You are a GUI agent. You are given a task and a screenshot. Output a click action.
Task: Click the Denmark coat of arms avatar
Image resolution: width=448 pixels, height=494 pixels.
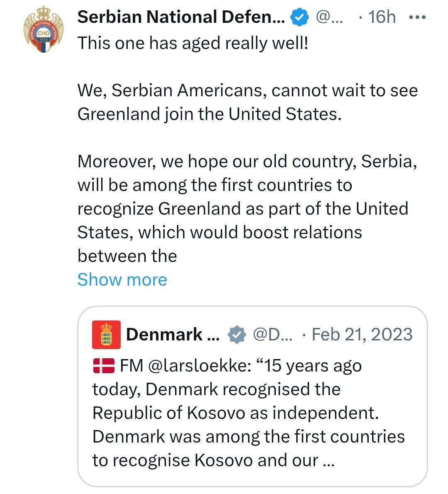point(106,335)
